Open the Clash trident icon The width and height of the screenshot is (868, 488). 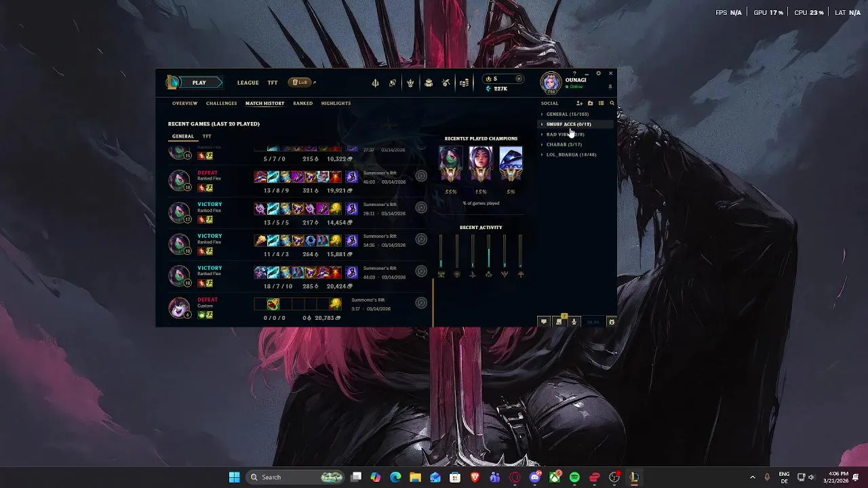[x=375, y=83]
